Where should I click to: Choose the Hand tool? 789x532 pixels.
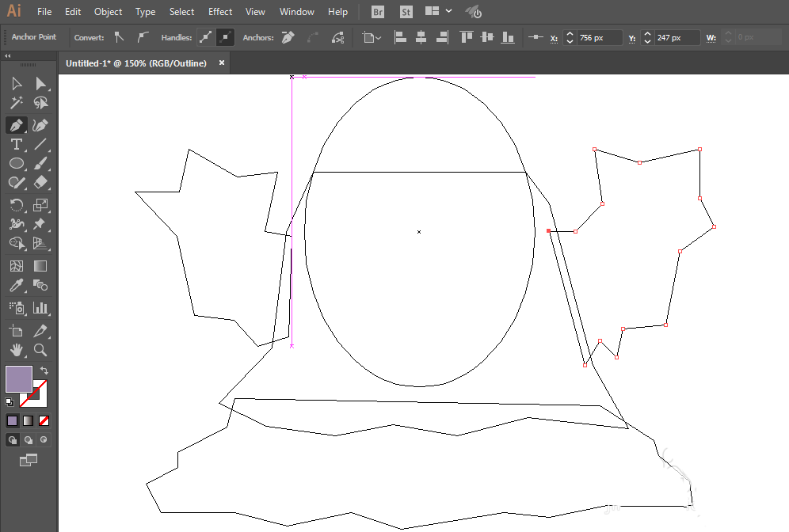pos(16,350)
